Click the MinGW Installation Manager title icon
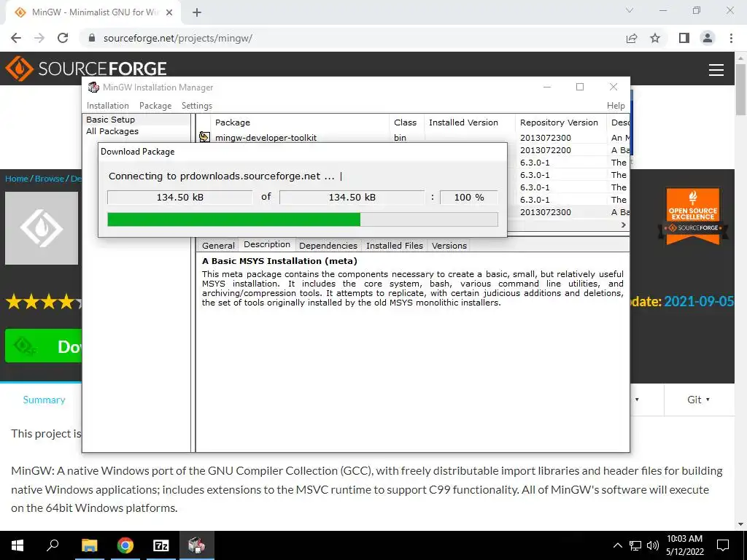747x560 pixels. pos(93,87)
